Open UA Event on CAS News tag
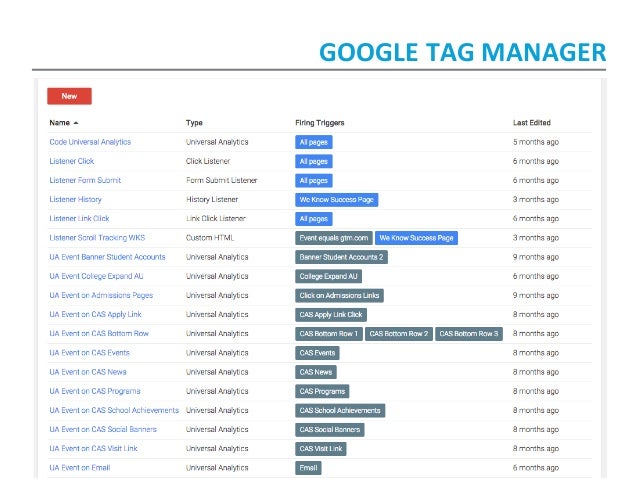The height and width of the screenshot is (479, 638). [x=88, y=372]
